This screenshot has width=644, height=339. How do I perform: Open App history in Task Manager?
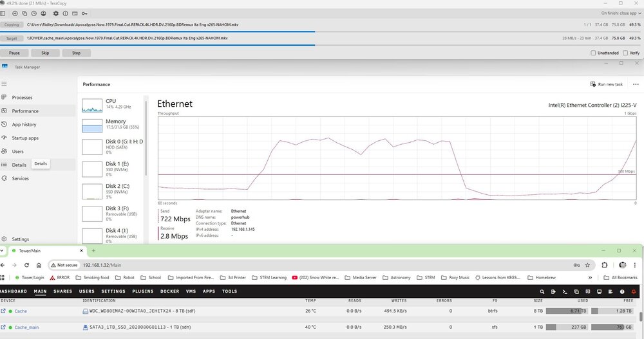[38, 125]
